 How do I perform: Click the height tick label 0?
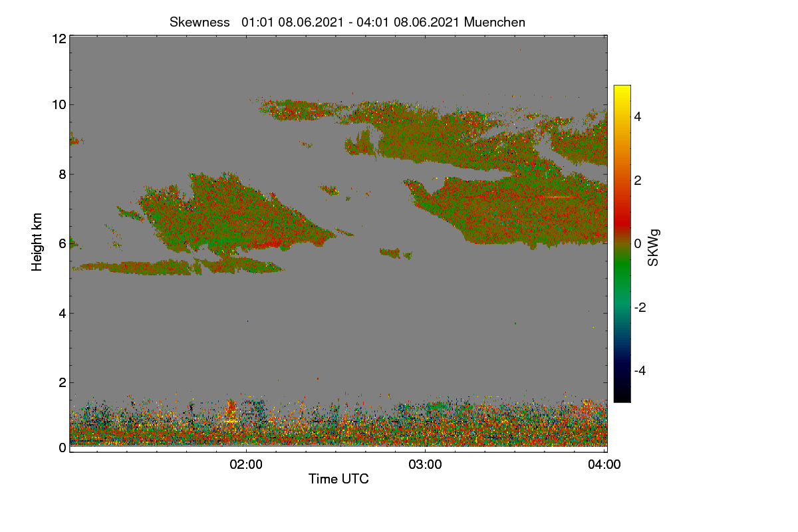(61, 448)
